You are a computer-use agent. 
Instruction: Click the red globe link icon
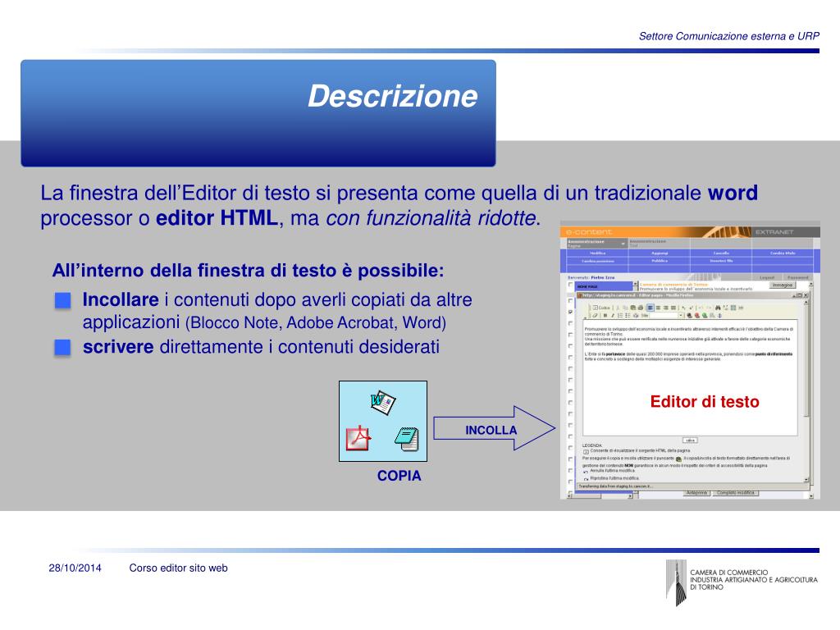697,316
